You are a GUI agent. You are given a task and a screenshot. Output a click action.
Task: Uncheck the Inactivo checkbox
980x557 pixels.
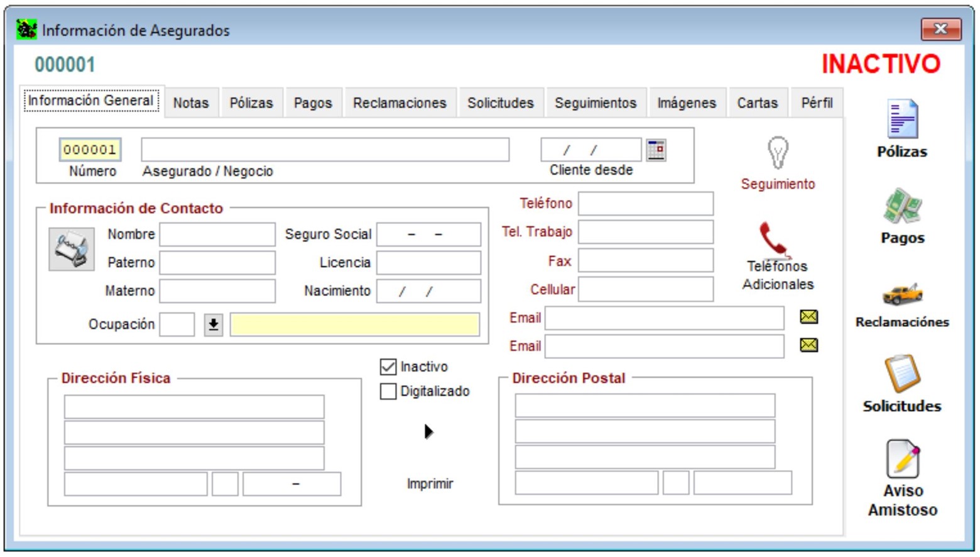[388, 367]
